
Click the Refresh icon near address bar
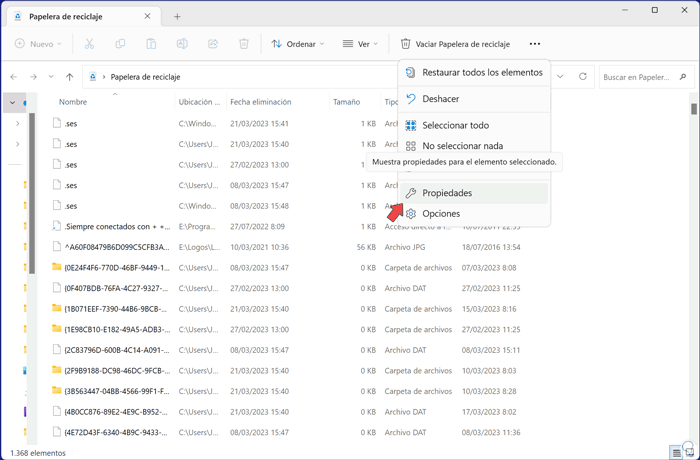(583, 77)
